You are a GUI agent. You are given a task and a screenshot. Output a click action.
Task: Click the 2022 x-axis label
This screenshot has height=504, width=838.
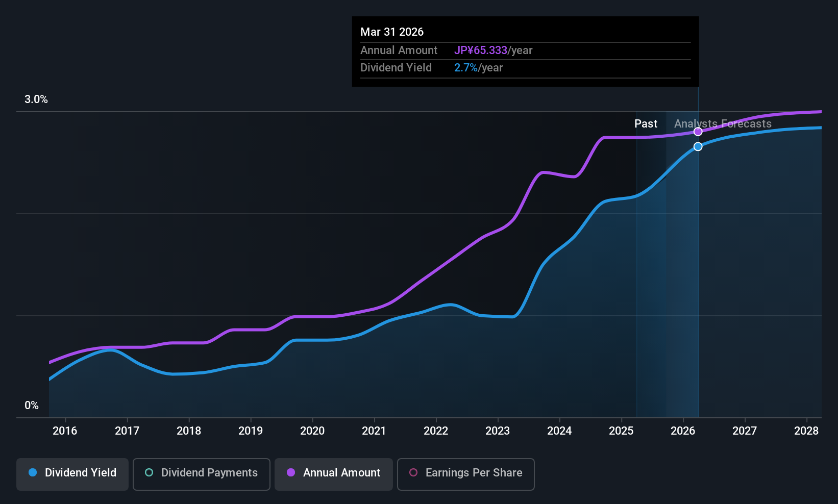point(436,431)
